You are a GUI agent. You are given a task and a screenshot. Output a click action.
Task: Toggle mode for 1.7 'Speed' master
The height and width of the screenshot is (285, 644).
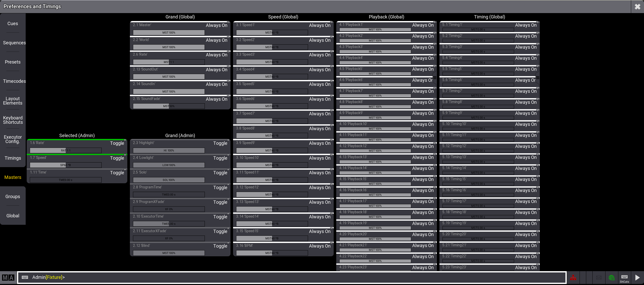[117, 158]
